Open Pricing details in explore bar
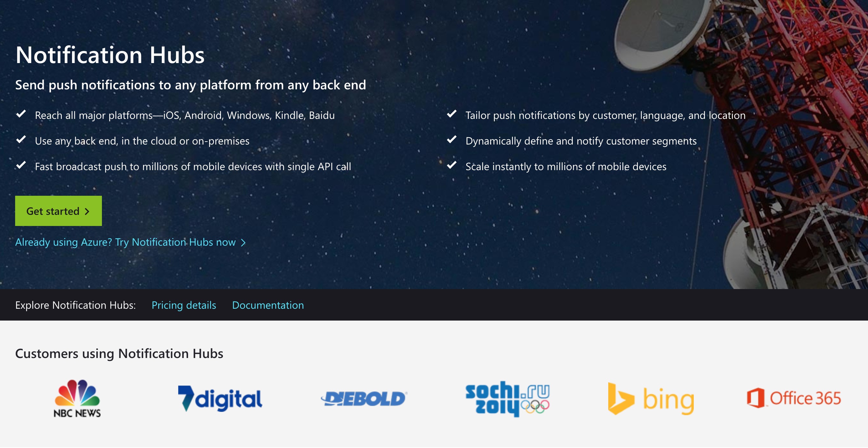Viewport: 868px width, 448px height. pyautogui.click(x=184, y=305)
